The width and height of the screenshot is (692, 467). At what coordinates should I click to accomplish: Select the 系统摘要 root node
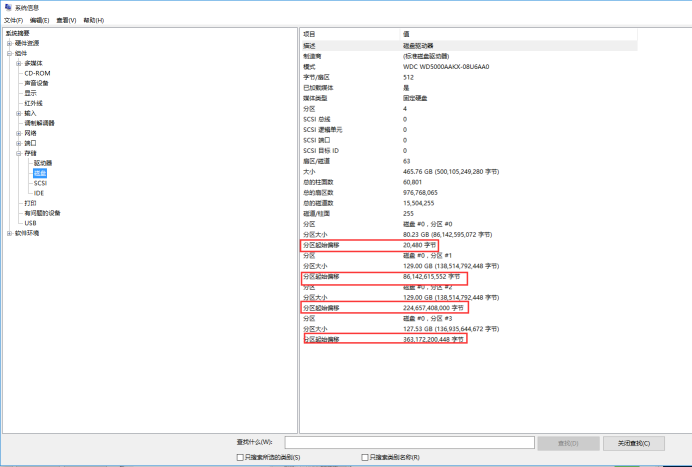pos(18,33)
